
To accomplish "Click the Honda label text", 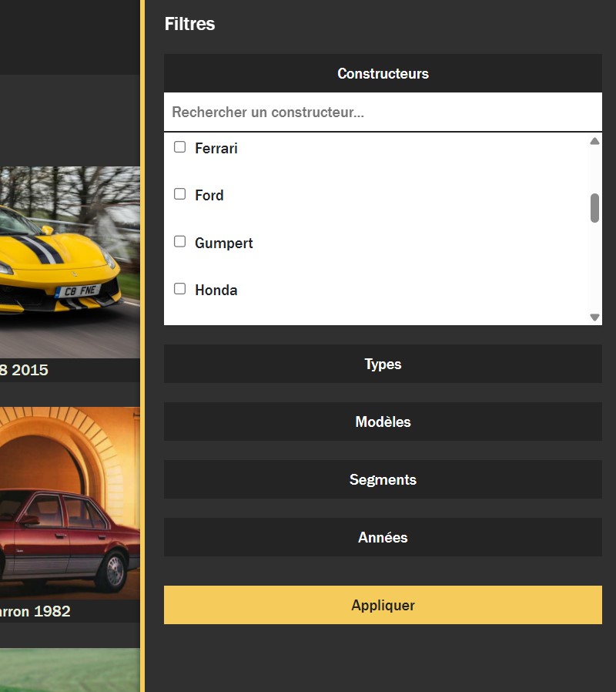I will (x=216, y=291).
